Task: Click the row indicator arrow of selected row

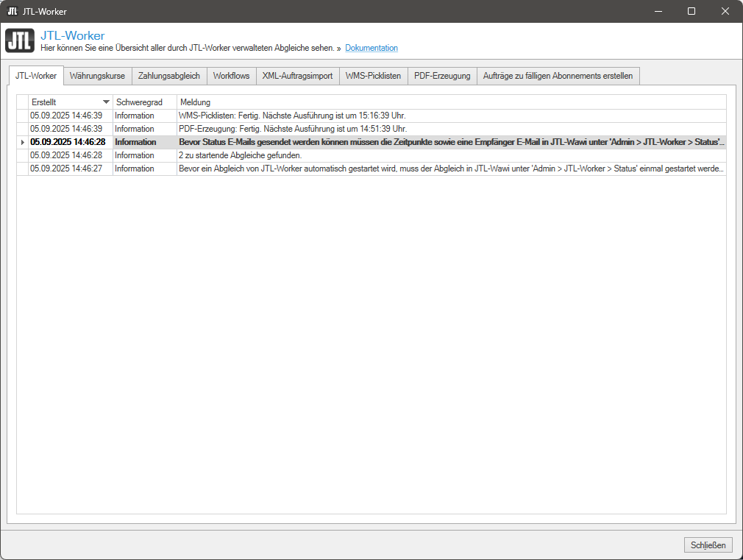Action: [22, 142]
